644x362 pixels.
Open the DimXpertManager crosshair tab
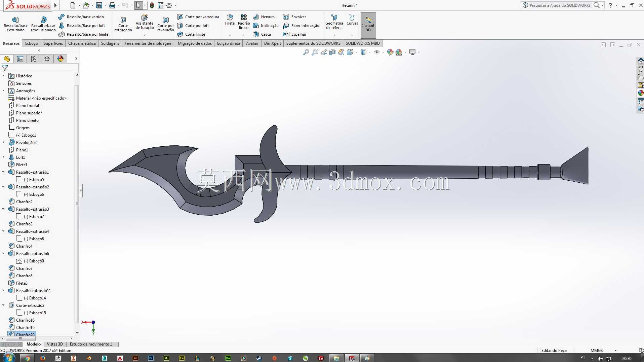tap(47, 59)
